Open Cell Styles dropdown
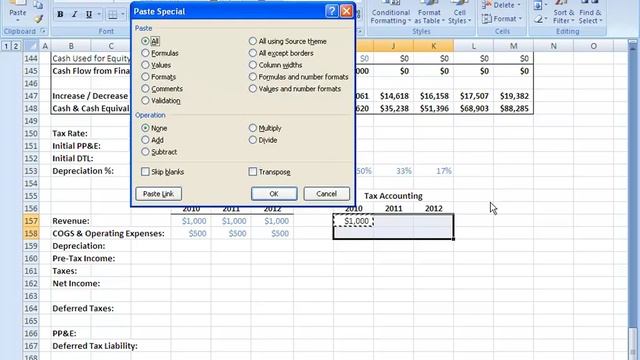The width and height of the screenshot is (640, 360). pos(460,17)
